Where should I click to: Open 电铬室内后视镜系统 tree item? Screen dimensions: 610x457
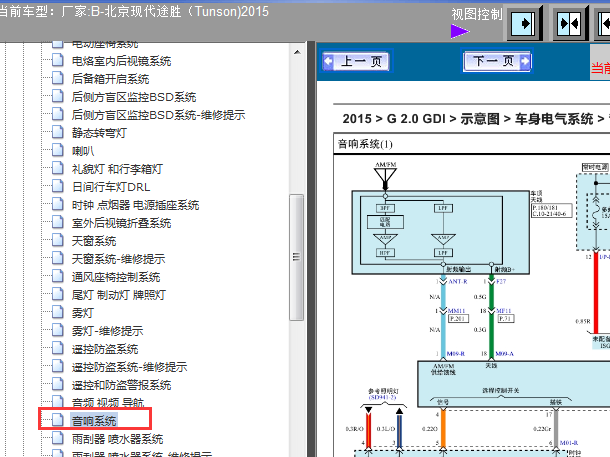click(121, 61)
